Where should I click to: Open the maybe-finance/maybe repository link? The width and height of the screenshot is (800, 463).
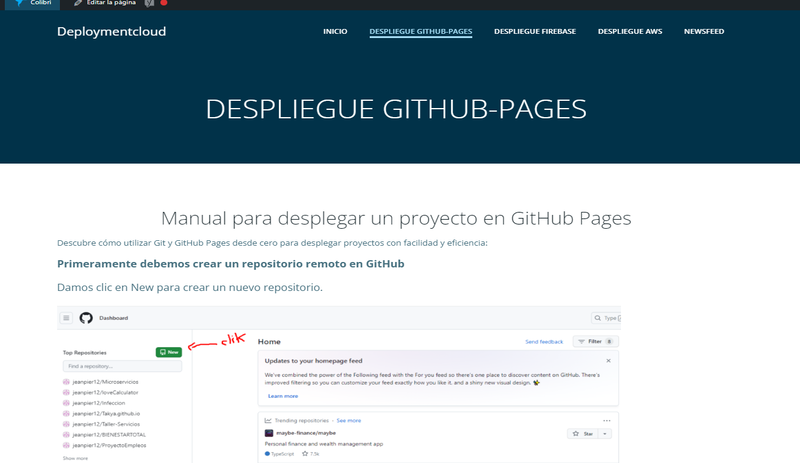click(x=306, y=433)
